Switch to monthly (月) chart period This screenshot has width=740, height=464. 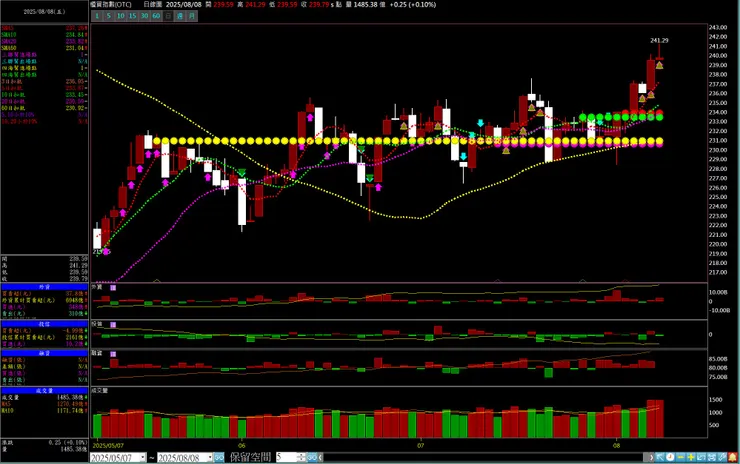click(192, 16)
